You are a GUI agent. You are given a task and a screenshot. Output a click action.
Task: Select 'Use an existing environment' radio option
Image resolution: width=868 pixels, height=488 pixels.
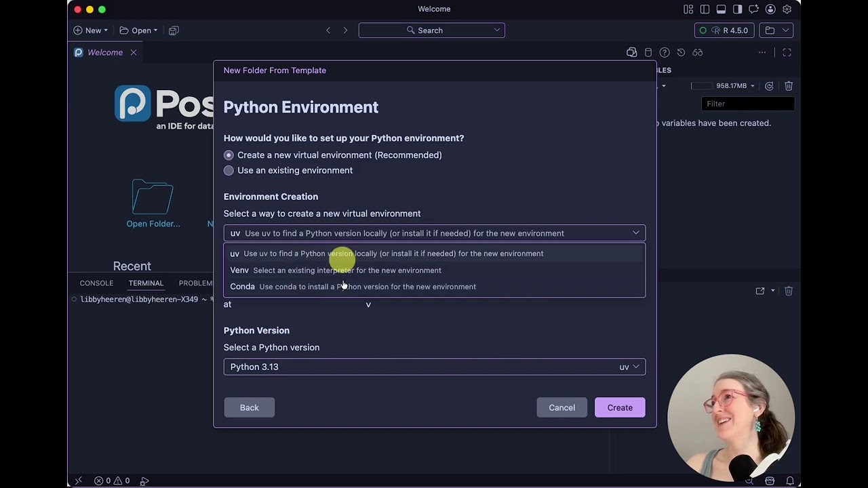point(229,171)
